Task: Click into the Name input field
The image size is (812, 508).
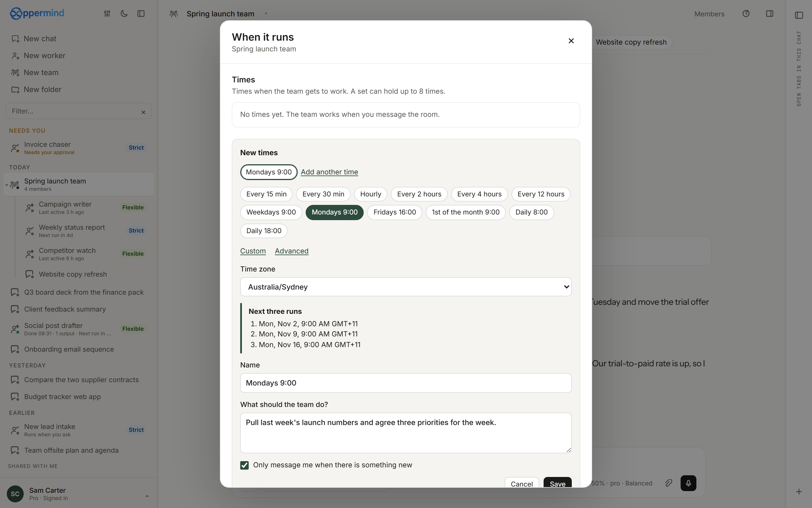Action: (x=406, y=383)
